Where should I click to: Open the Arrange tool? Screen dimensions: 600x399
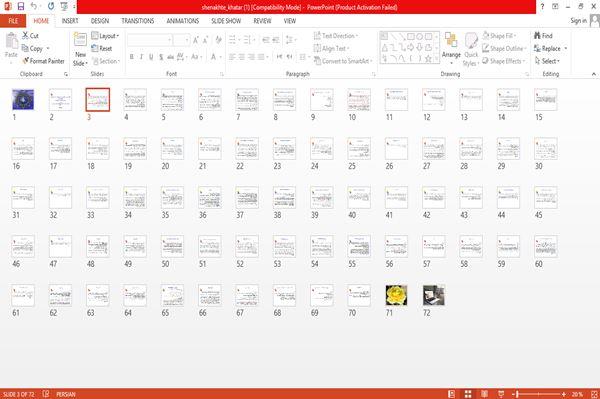pyautogui.click(x=451, y=47)
